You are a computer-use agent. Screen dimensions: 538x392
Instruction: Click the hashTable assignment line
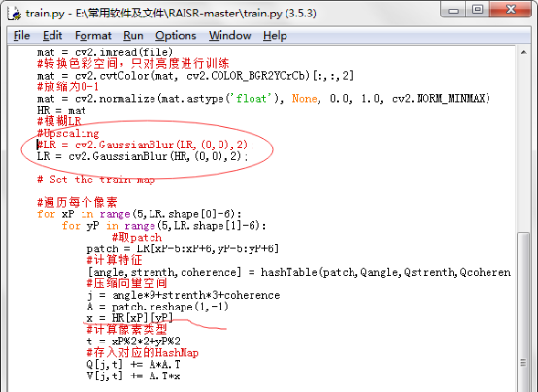299,272
